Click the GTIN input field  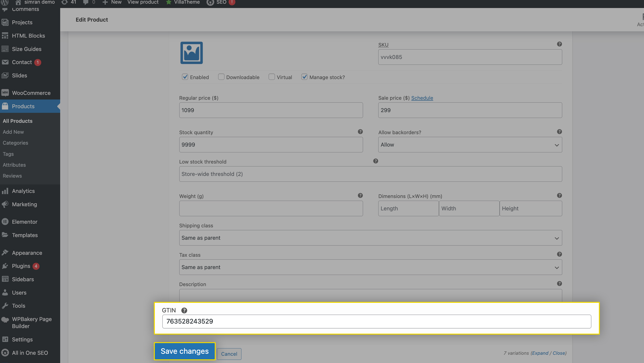377,322
